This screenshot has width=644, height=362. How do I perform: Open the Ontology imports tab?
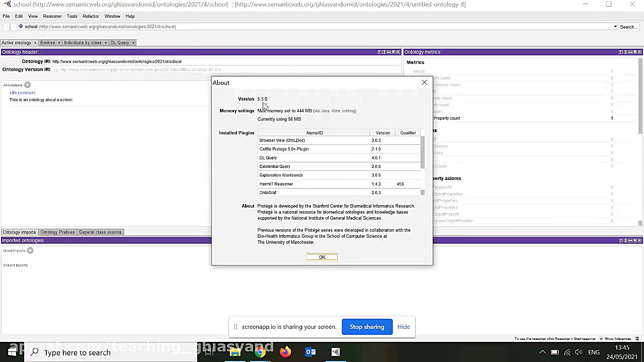pyautogui.click(x=19, y=232)
